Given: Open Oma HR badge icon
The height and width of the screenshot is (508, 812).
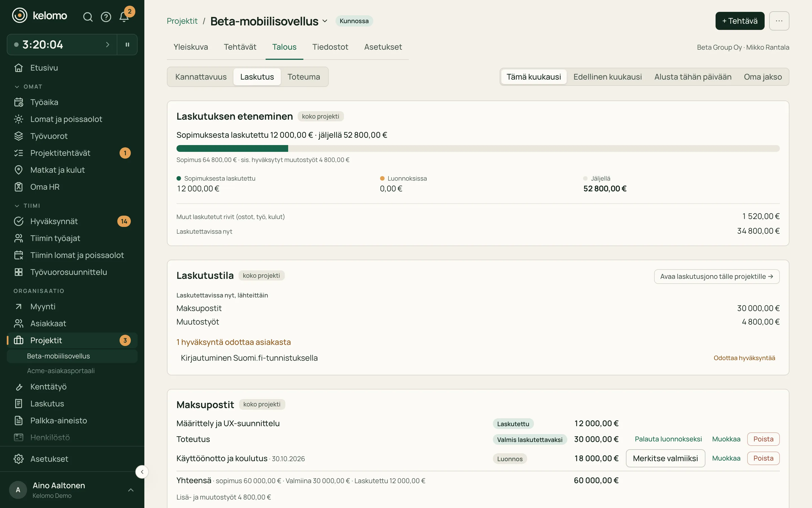Looking at the screenshot, I should [19, 187].
